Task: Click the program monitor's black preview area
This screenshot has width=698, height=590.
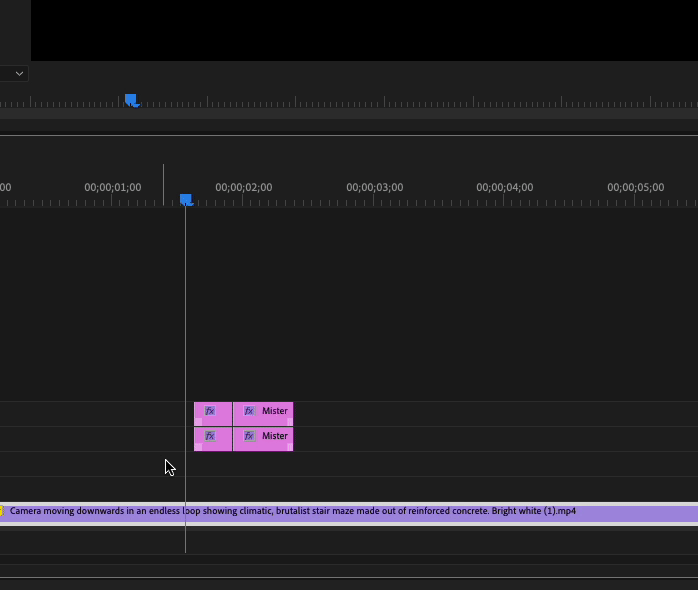Action: [x=364, y=30]
